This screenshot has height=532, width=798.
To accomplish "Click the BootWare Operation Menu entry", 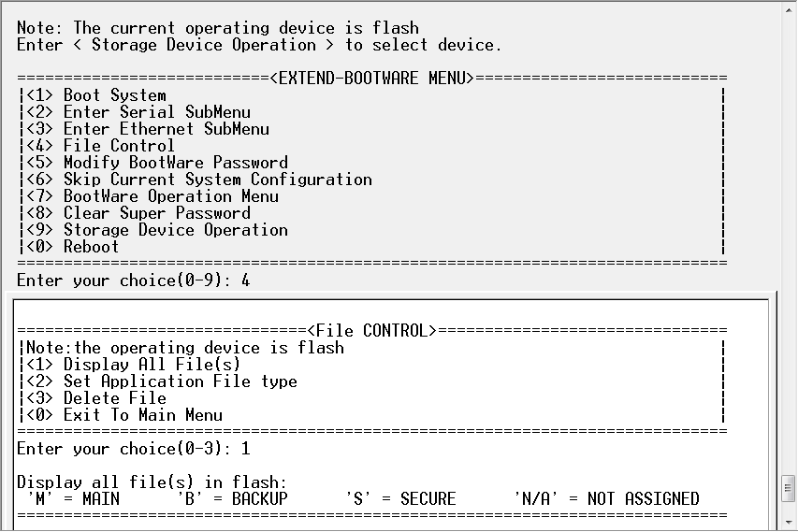I will 170,196.
